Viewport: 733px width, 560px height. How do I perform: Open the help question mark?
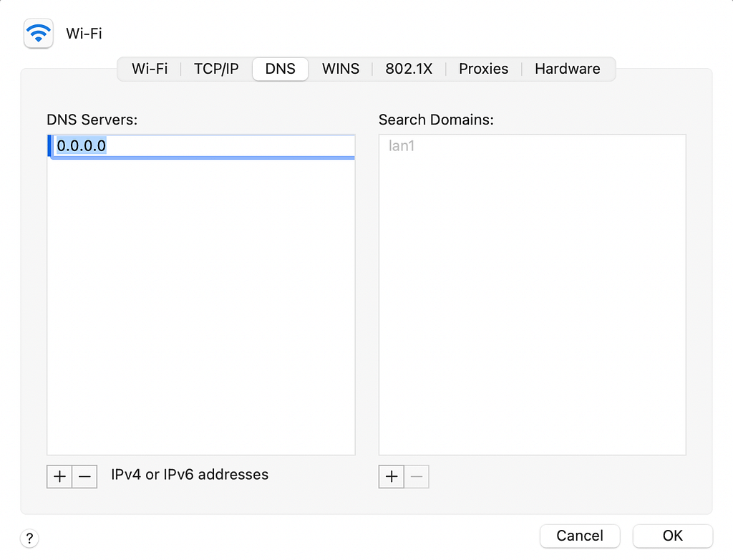pyautogui.click(x=29, y=538)
